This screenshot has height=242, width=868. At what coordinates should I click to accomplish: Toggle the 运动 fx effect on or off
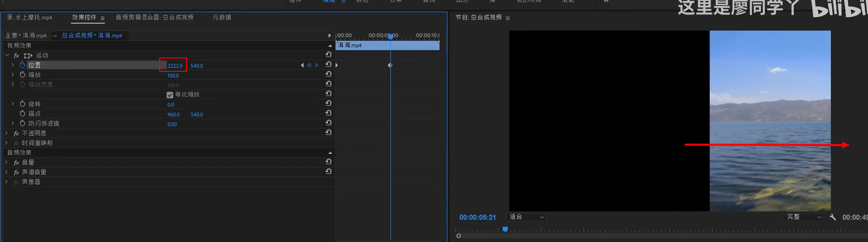click(x=16, y=56)
